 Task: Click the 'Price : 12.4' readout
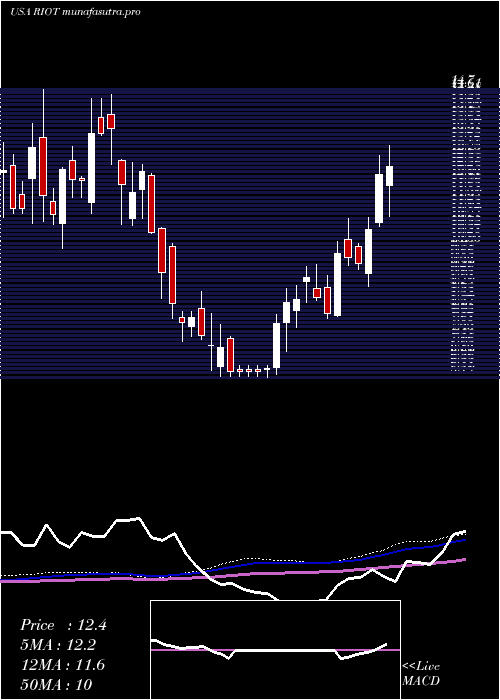click(63, 625)
